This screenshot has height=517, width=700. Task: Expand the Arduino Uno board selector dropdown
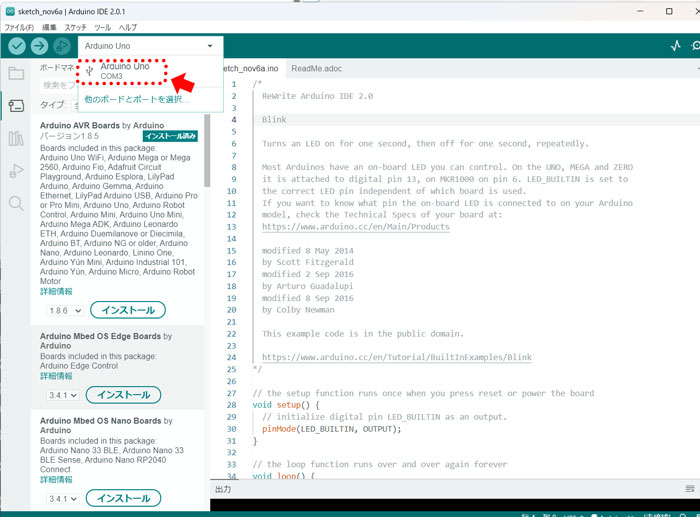point(150,46)
